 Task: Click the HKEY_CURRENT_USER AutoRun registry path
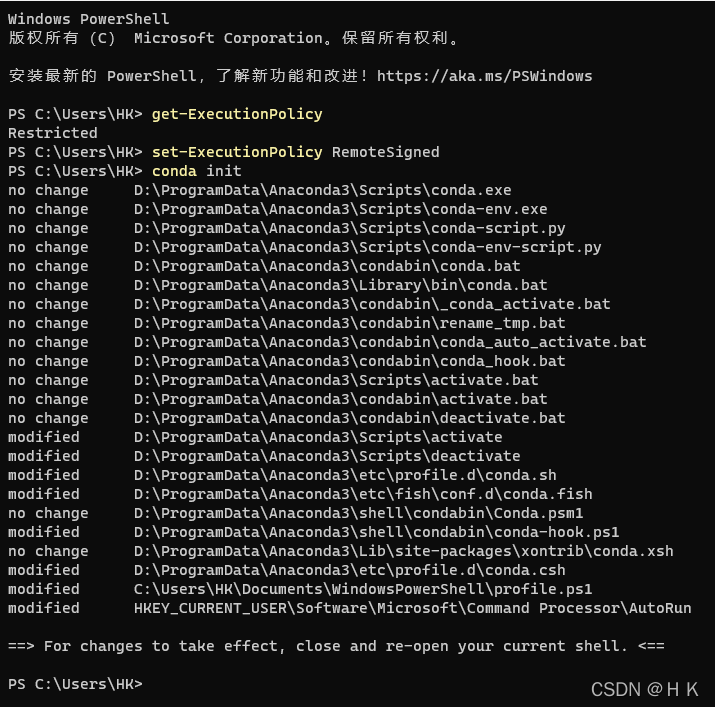[x=412, y=608]
